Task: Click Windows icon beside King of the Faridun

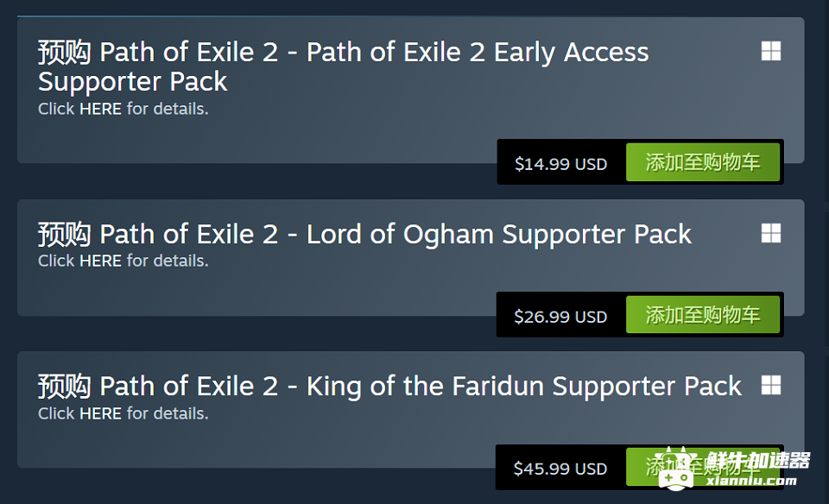Action: pos(771,385)
